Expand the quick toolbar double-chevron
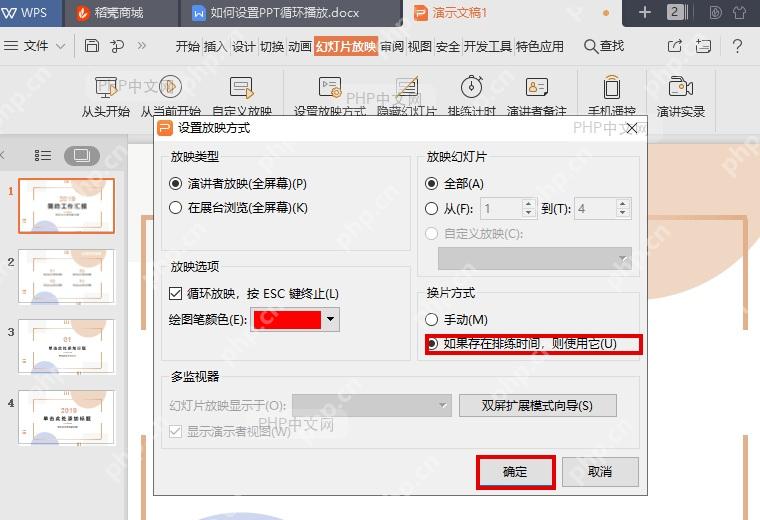This screenshot has height=520, width=760. point(142,46)
